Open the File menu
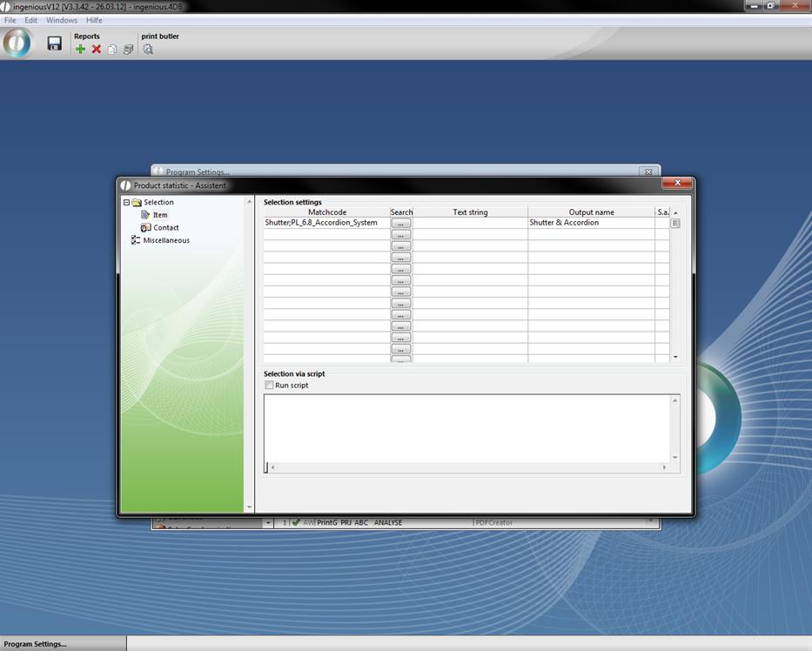Image resolution: width=812 pixels, height=651 pixels. [x=10, y=20]
